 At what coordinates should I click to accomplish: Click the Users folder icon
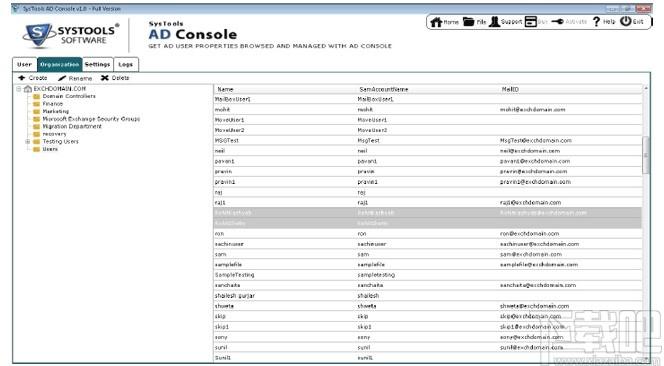pyautogui.click(x=37, y=150)
